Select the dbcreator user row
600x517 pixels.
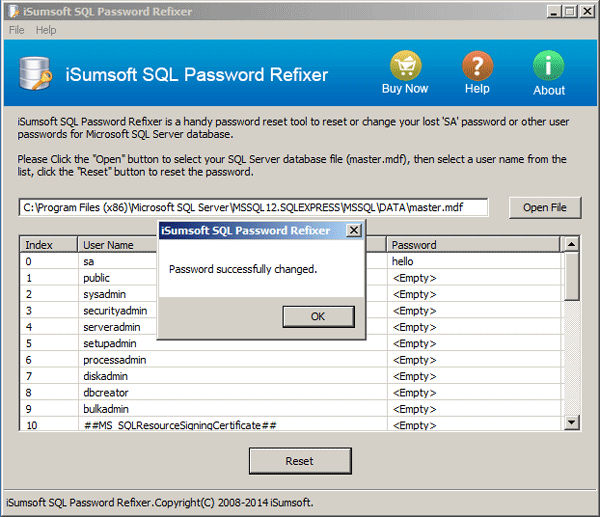(x=291, y=393)
